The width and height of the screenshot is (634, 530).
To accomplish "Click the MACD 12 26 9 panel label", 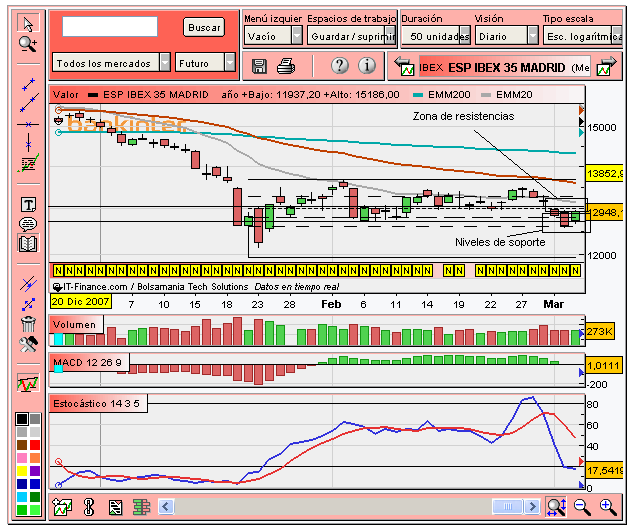I will 89,362.
